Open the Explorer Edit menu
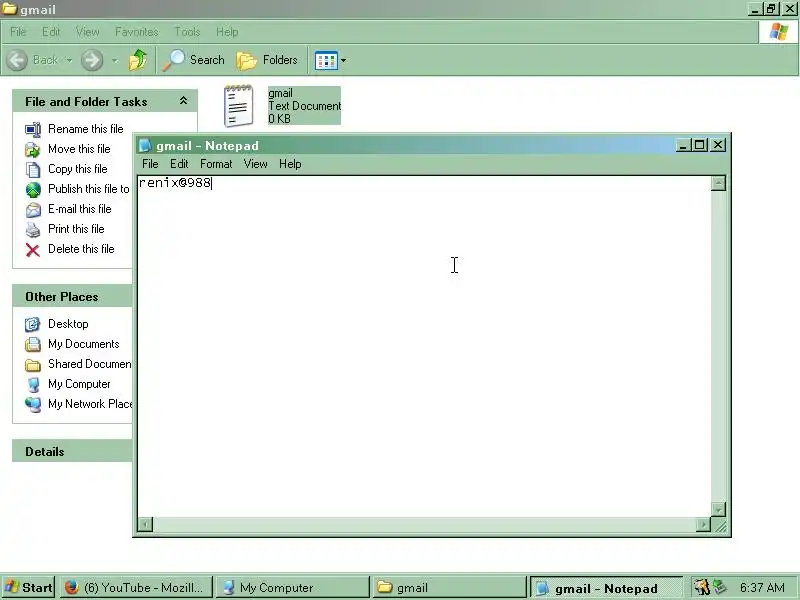800x600 pixels. (51, 32)
